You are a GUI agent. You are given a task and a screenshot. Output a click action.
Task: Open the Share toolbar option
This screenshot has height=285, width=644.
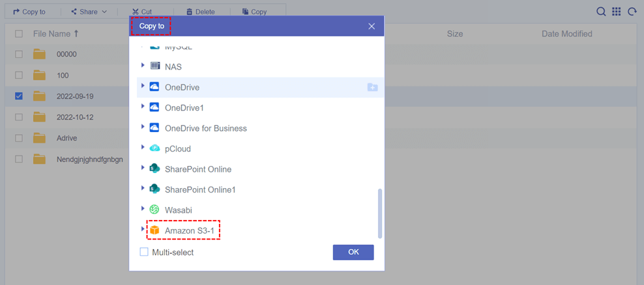point(88,12)
